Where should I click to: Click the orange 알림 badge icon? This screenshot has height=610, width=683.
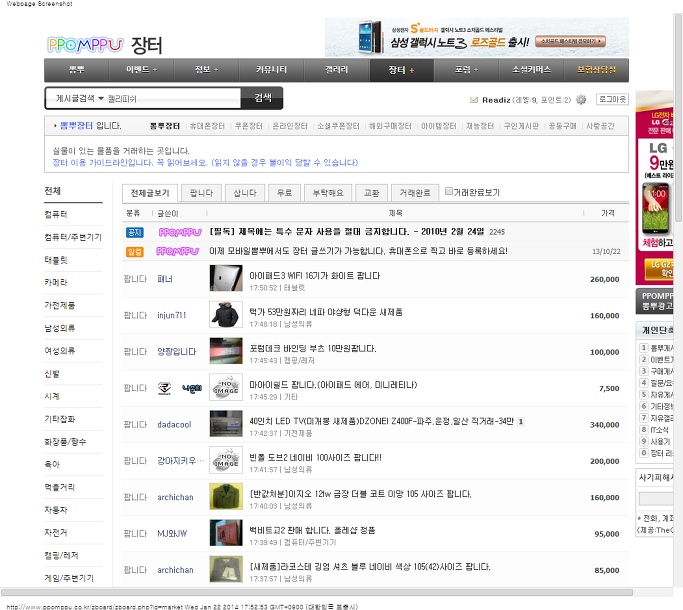[x=135, y=251]
